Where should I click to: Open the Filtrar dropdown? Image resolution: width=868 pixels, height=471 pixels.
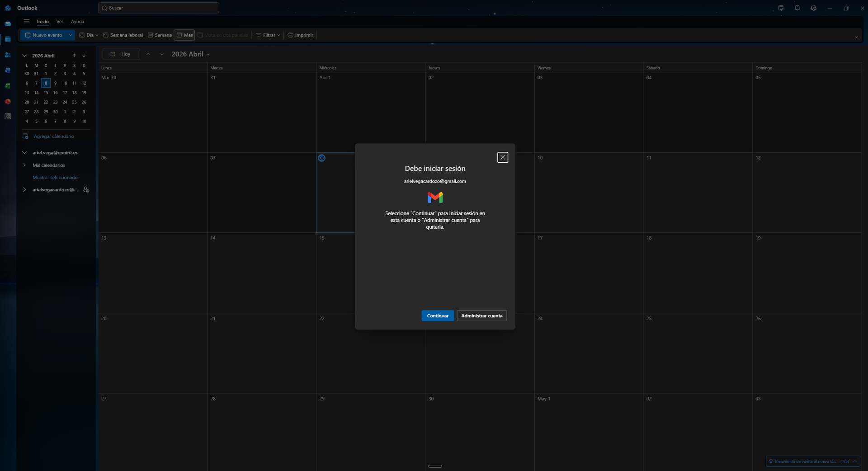click(269, 35)
